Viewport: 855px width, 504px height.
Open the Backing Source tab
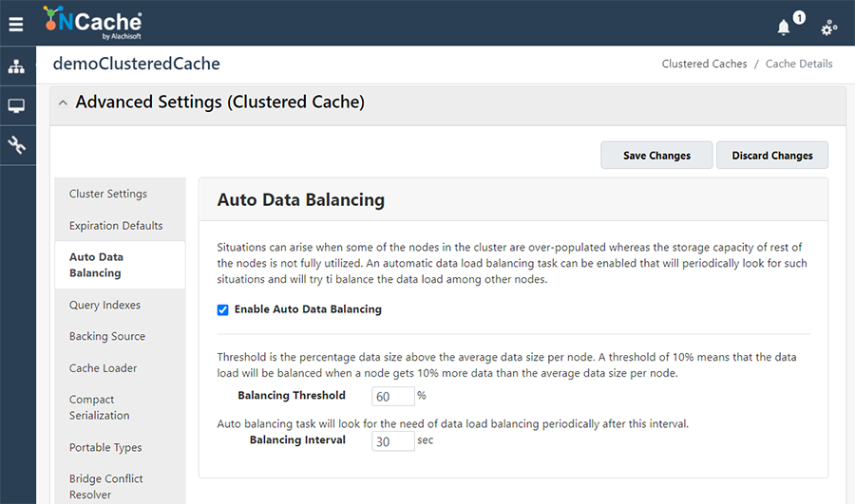point(107,336)
